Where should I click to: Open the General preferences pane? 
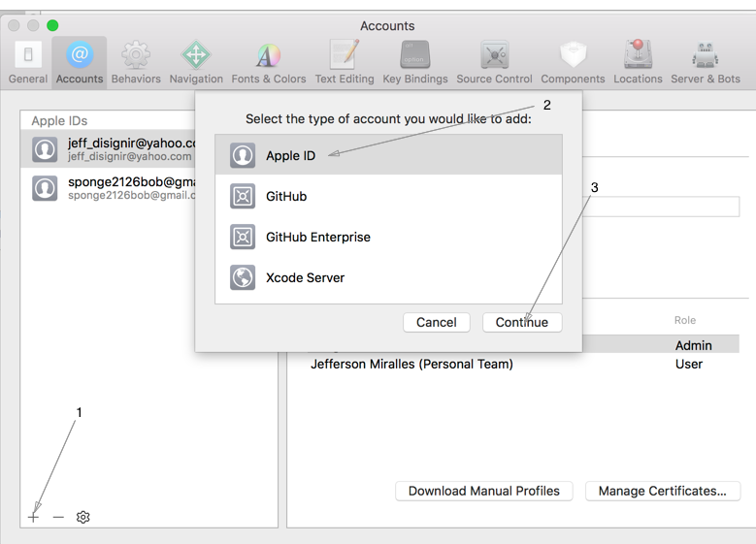(x=28, y=63)
